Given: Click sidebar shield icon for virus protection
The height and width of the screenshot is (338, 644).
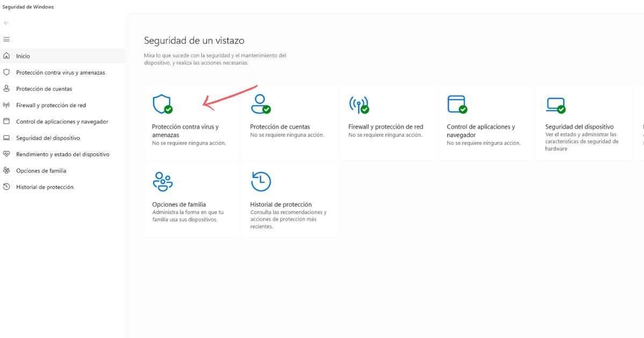Looking at the screenshot, I should tap(6, 72).
